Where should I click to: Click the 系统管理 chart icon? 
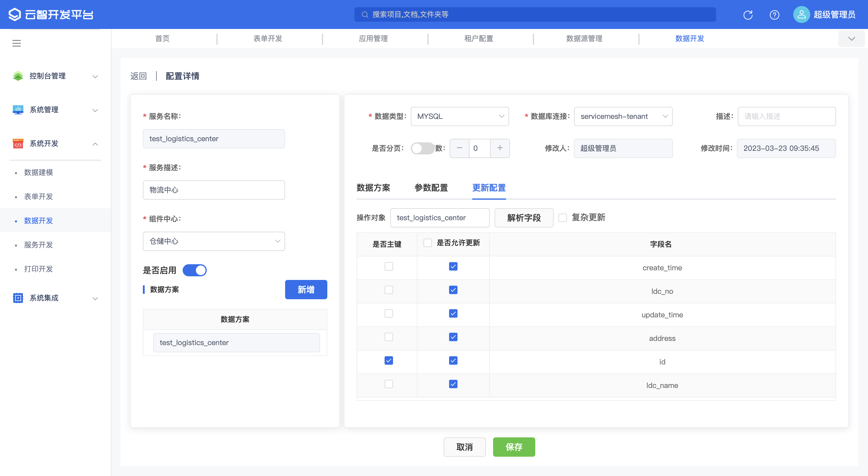pyautogui.click(x=18, y=109)
